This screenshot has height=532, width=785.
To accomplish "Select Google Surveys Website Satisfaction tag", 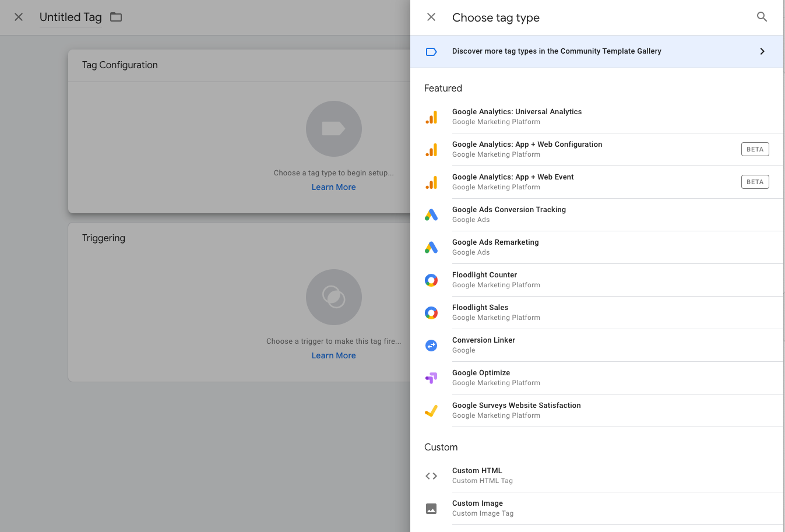I will click(597, 411).
